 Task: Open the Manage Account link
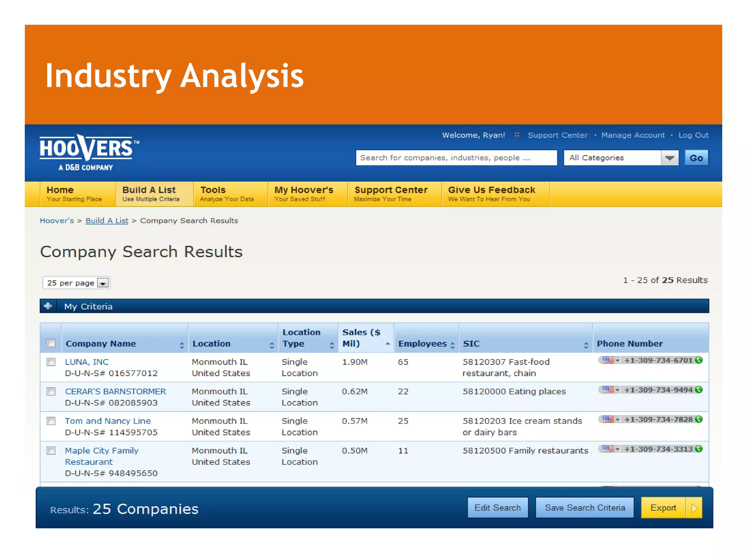[633, 135]
